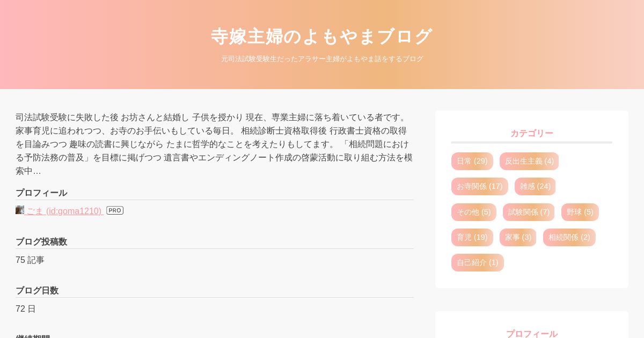
Task: Open the 寺嫁主婦のよもやまブログ title link
Action: tap(322, 36)
